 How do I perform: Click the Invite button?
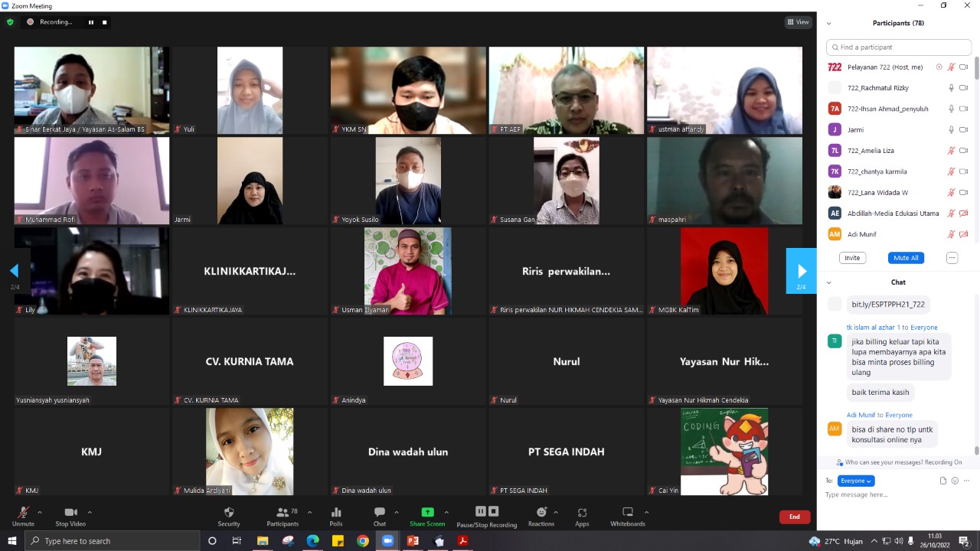852,258
